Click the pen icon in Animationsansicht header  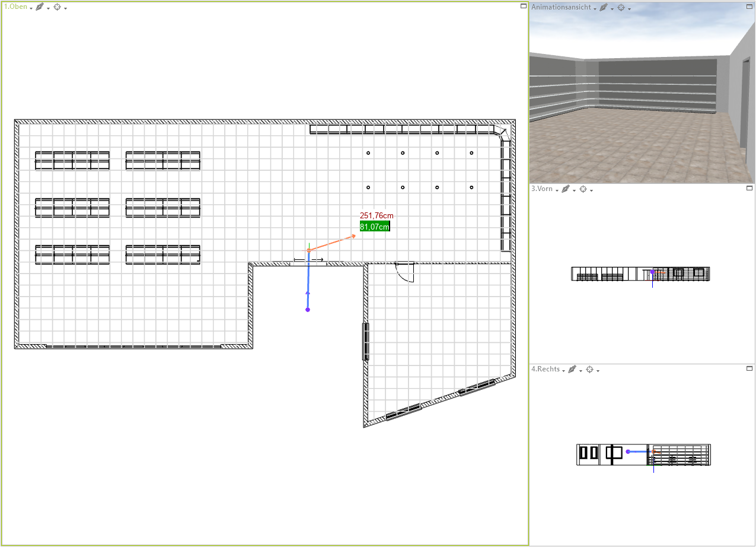(604, 8)
